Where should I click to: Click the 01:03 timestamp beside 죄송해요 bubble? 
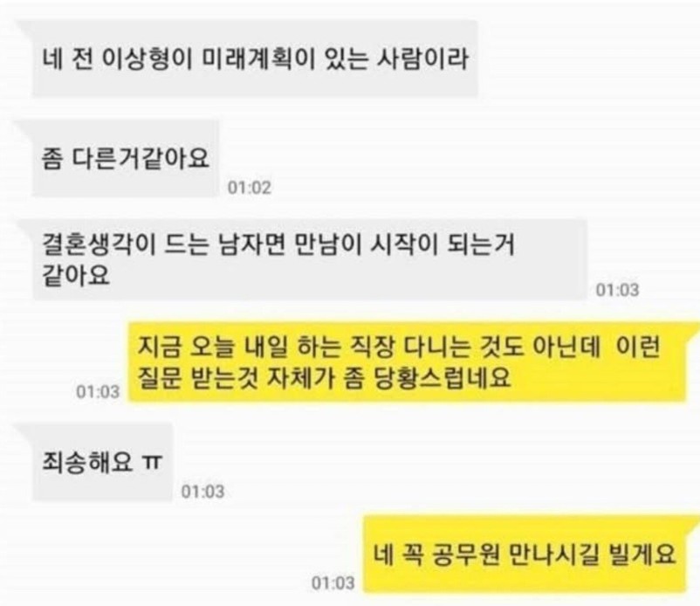tap(202, 492)
